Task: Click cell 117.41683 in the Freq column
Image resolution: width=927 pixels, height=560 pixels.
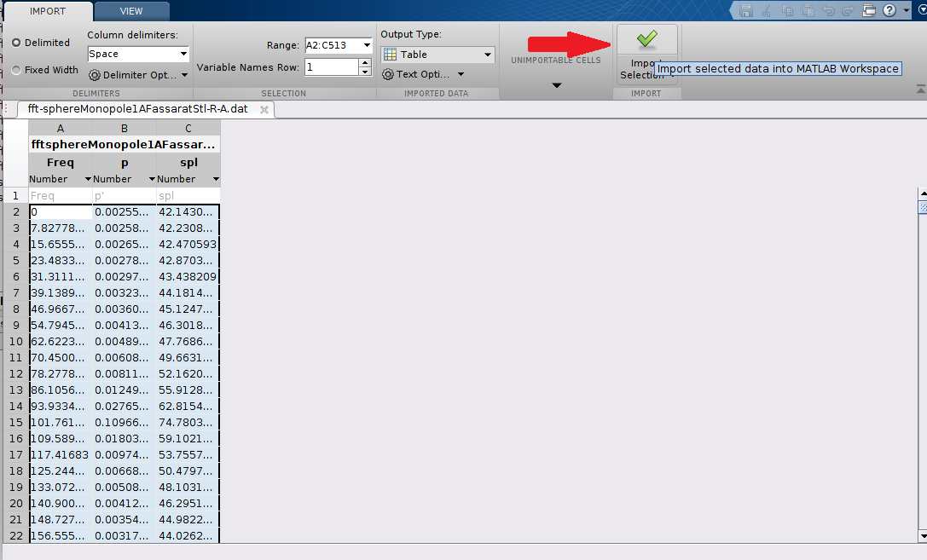Action: pyautogui.click(x=61, y=455)
